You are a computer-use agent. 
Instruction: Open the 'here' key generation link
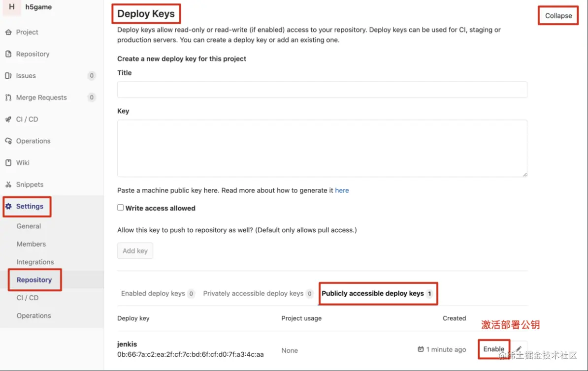(x=342, y=190)
